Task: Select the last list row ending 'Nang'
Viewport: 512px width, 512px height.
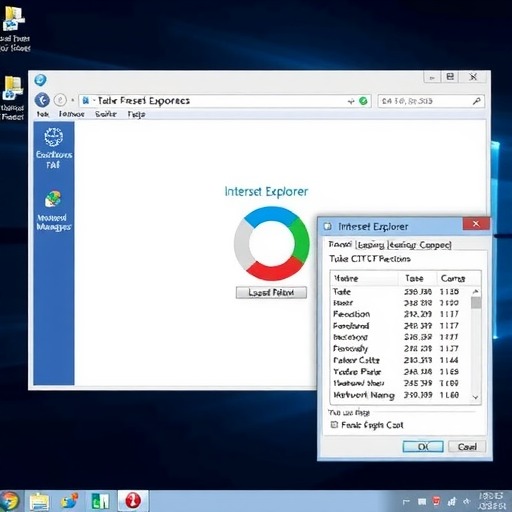Action: (401, 395)
